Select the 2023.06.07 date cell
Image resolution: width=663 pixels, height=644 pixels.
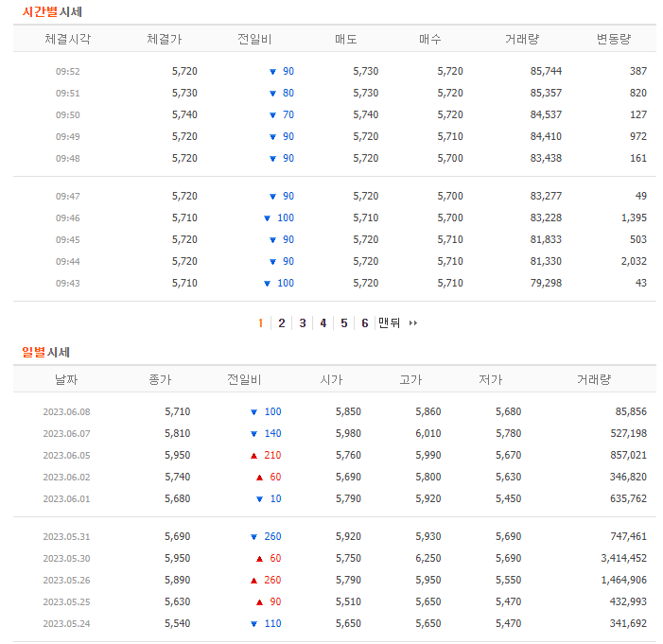pos(66,434)
